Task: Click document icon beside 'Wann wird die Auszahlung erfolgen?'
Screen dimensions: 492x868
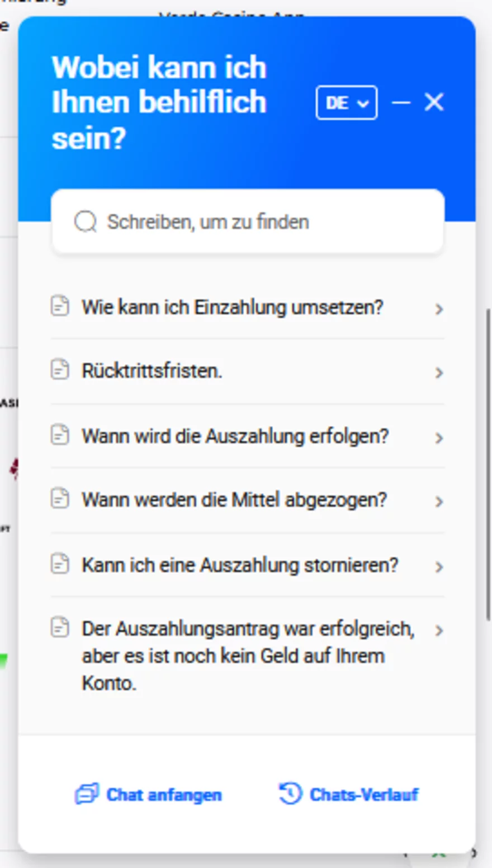Action: tap(60, 435)
